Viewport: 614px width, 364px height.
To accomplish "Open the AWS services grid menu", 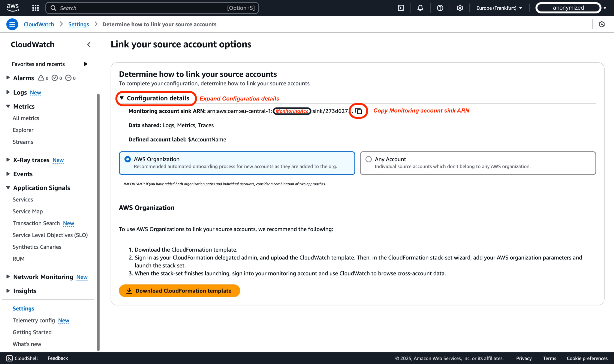I will point(36,8).
